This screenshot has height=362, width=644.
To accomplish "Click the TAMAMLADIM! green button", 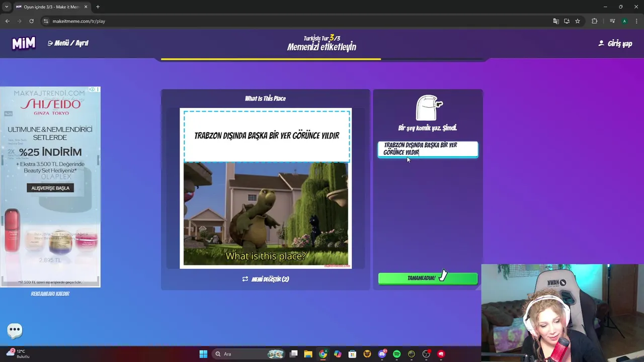I will (428, 278).
